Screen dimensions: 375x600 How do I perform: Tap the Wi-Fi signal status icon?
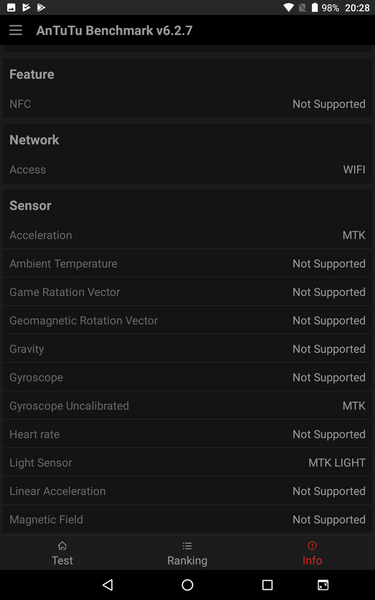tap(289, 7)
